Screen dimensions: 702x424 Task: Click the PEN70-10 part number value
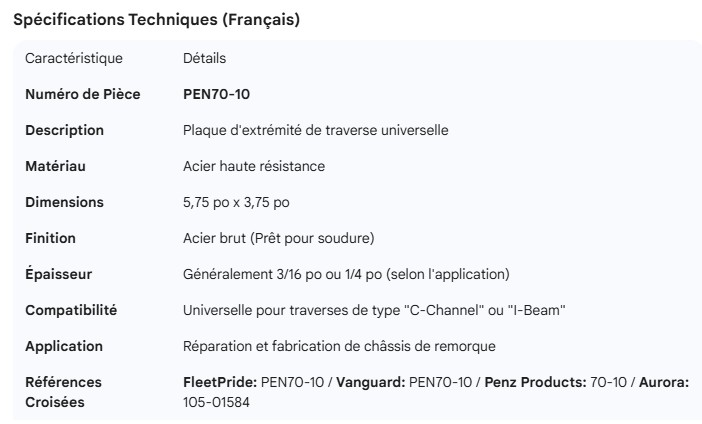tap(217, 94)
